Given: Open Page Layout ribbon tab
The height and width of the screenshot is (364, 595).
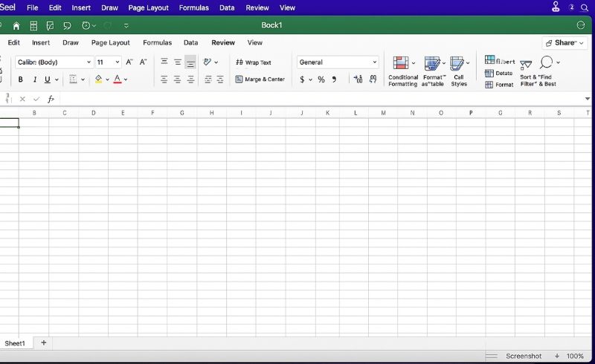Looking at the screenshot, I should coord(110,43).
